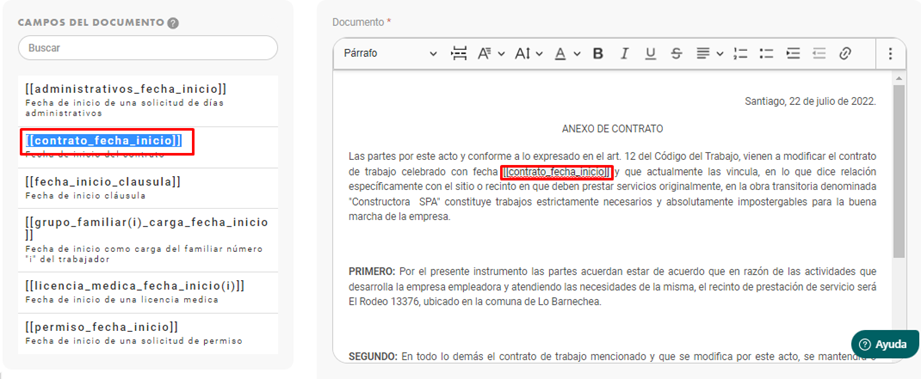Click the Campos del Documento help icon
921x379 pixels.
pos(173,23)
